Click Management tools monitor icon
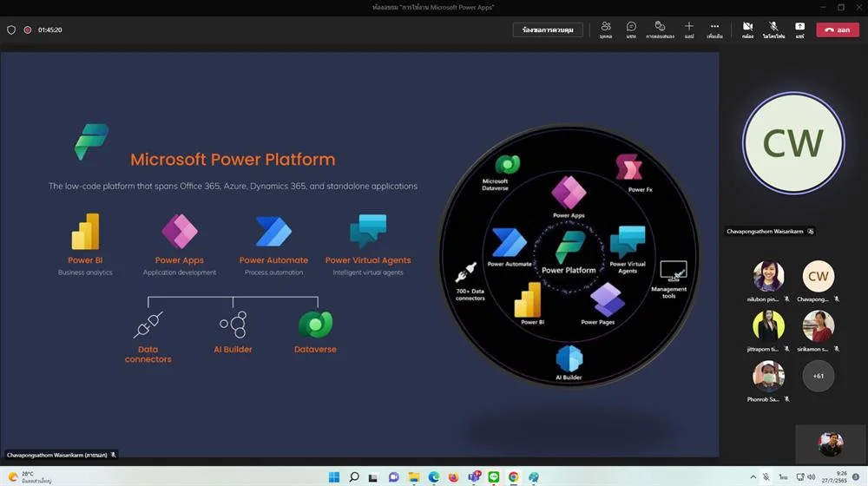Image resolution: width=868 pixels, height=486 pixels. (x=674, y=272)
